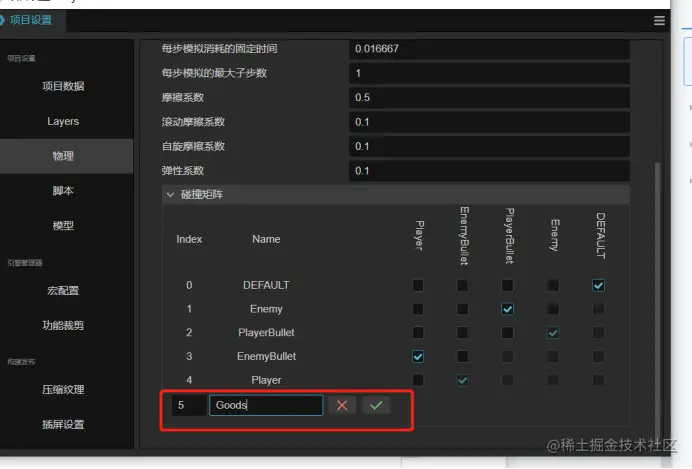The image size is (692, 469).
Task: Open 项目数据 settings page
Action: coord(63,86)
